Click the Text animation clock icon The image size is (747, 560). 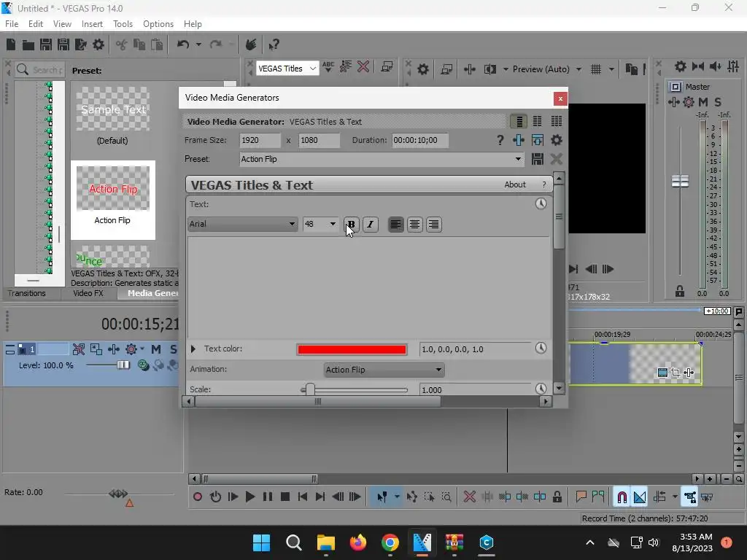541,204
